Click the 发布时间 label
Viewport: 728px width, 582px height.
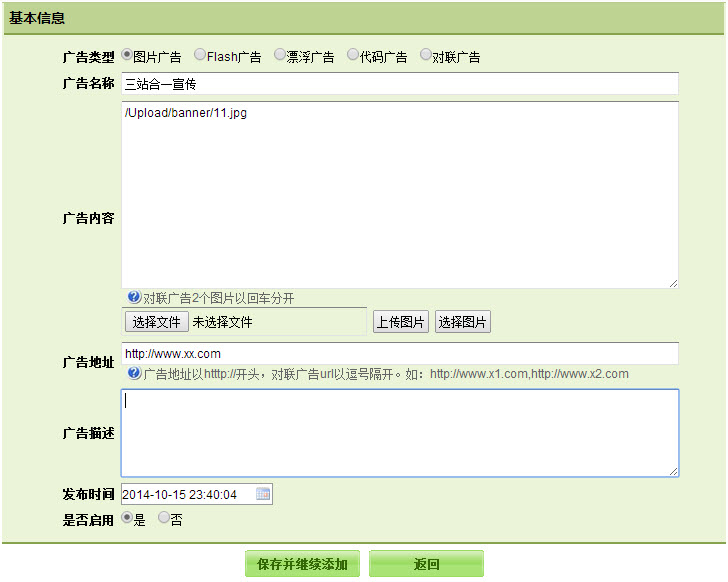[88, 494]
